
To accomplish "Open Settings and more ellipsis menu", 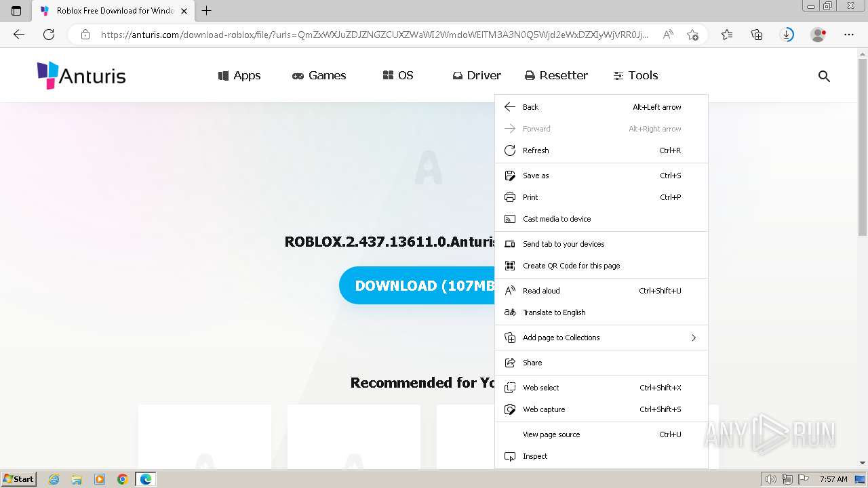I will tap(849, 35).
